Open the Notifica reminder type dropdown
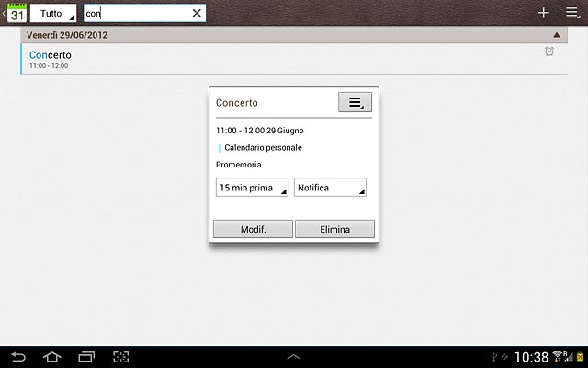The image size is (588, 368). tap(330, 188)
